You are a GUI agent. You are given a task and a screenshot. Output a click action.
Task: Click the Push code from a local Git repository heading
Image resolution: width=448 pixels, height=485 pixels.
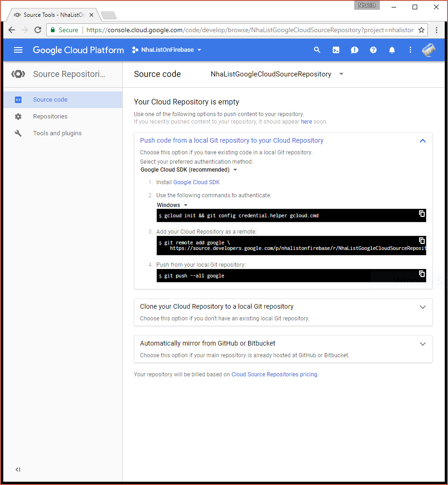pos(231,140)
